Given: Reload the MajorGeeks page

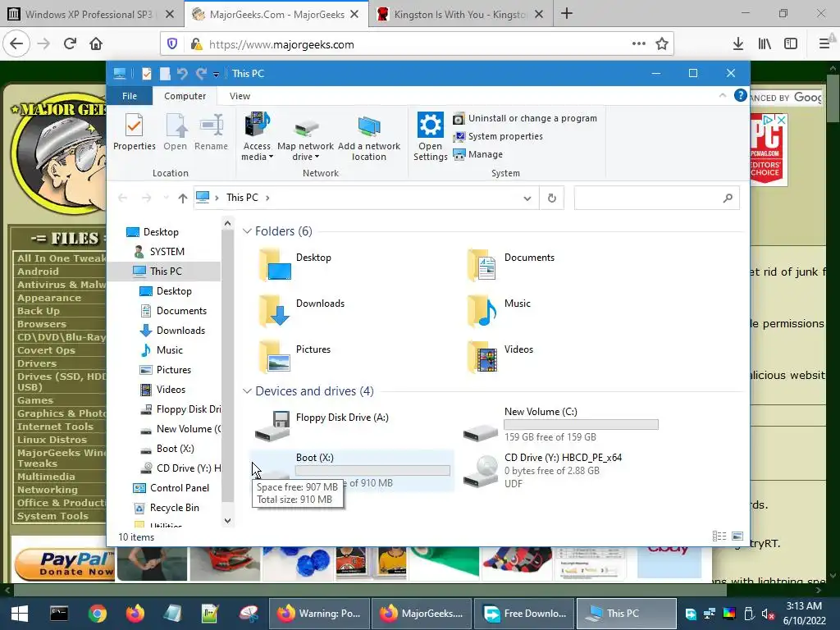Looking at the screenshot, I should pos(70,44).
